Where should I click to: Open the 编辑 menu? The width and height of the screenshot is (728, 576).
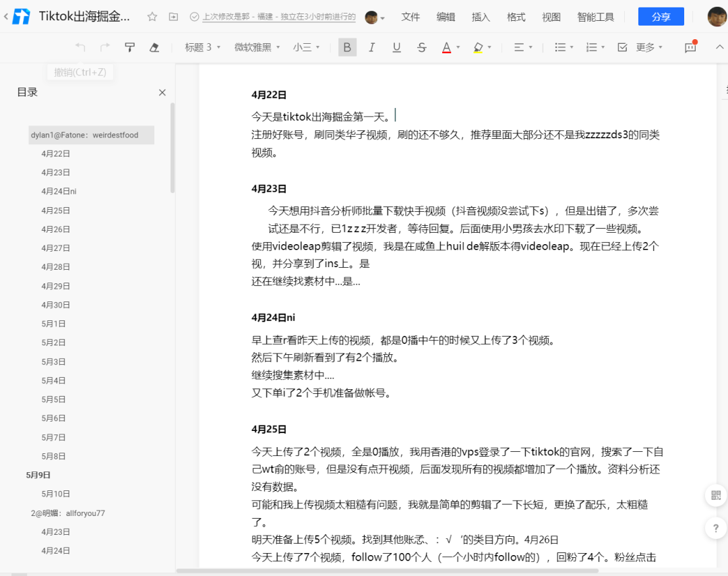[446, 17]
